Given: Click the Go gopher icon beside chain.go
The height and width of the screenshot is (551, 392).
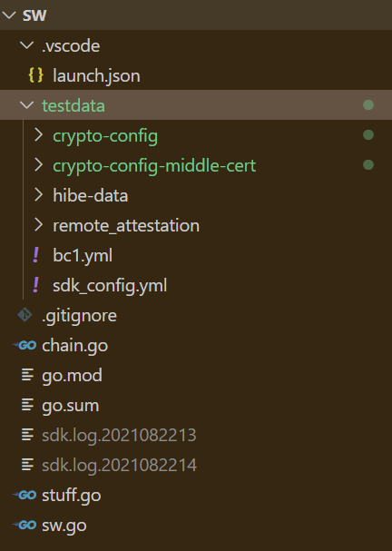Looking at the screenshot, I should pyautogui.click(x=24, y=346).
